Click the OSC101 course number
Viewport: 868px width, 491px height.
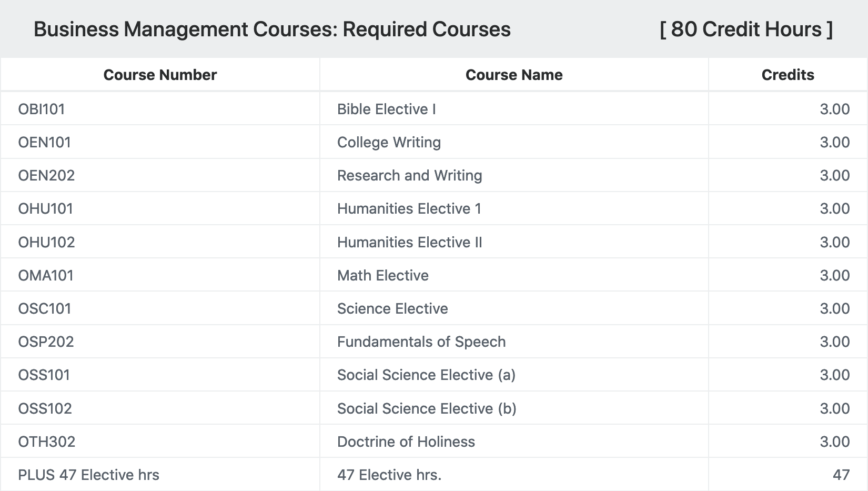pyautogui.click(x=45, y=308)
